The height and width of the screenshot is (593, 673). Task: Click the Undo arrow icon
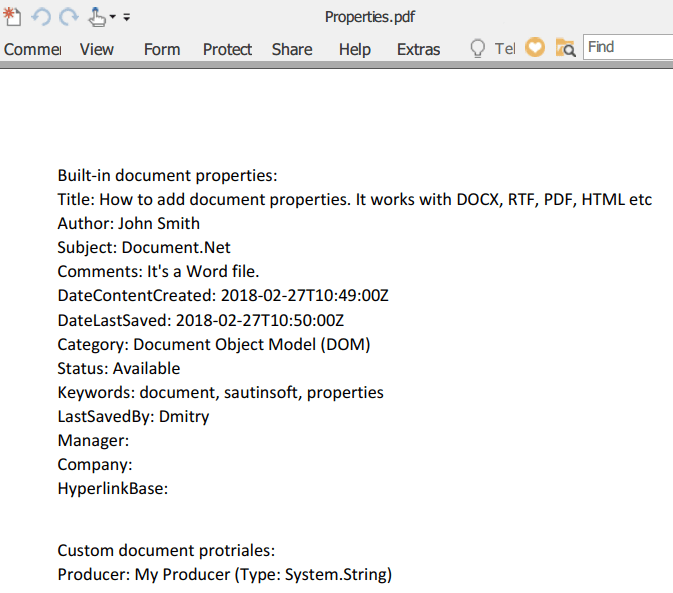[41, 17]
